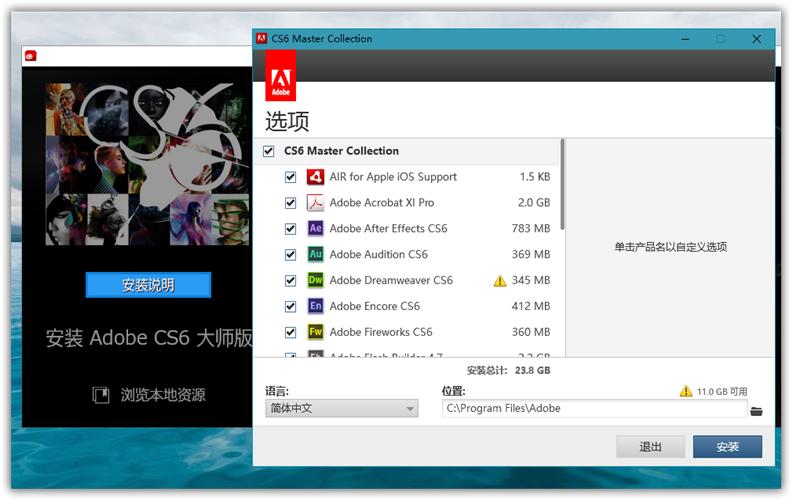The image size is (792, 500).
Task: Click the Fireworks CS6 Fw icon
Action: [316, 332]
